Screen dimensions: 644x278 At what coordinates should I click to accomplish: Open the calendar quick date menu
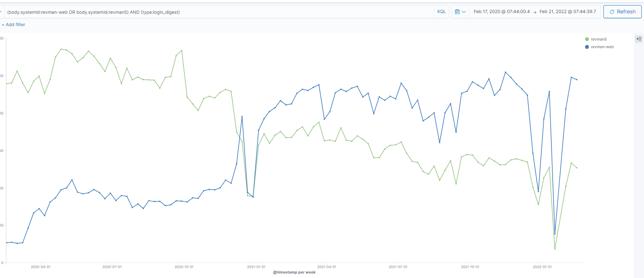[457, 12]
